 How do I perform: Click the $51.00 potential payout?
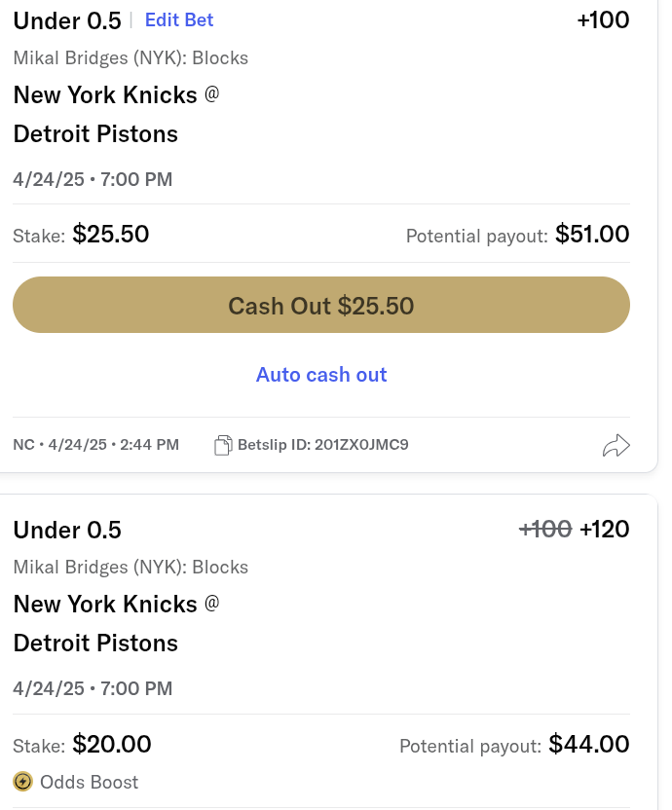pos(592,234)
